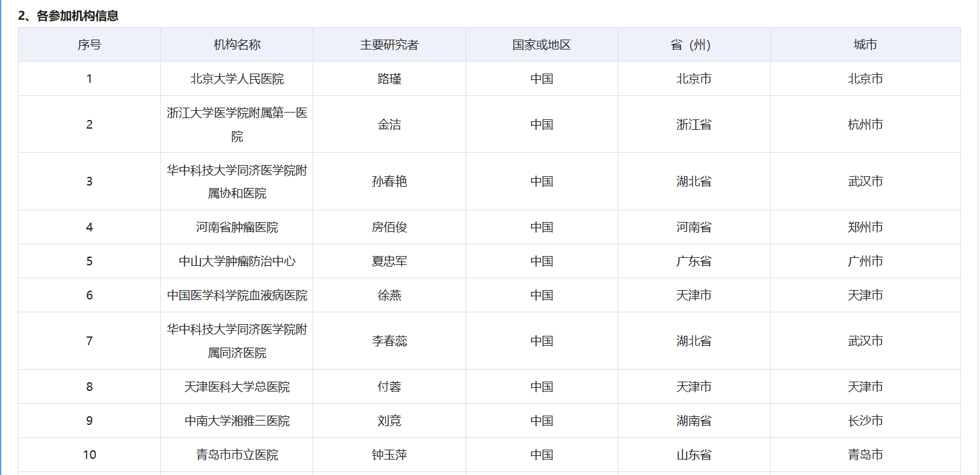Click the "山东省" province cell

tap(694, 455)
